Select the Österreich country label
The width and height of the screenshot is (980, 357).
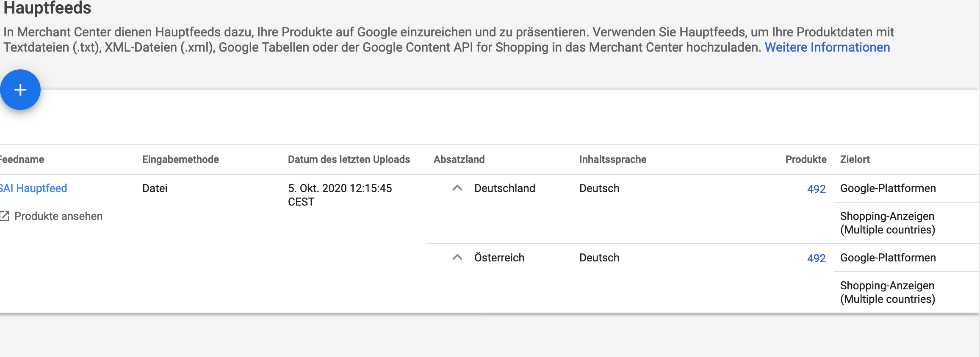[x=499, y=258]
